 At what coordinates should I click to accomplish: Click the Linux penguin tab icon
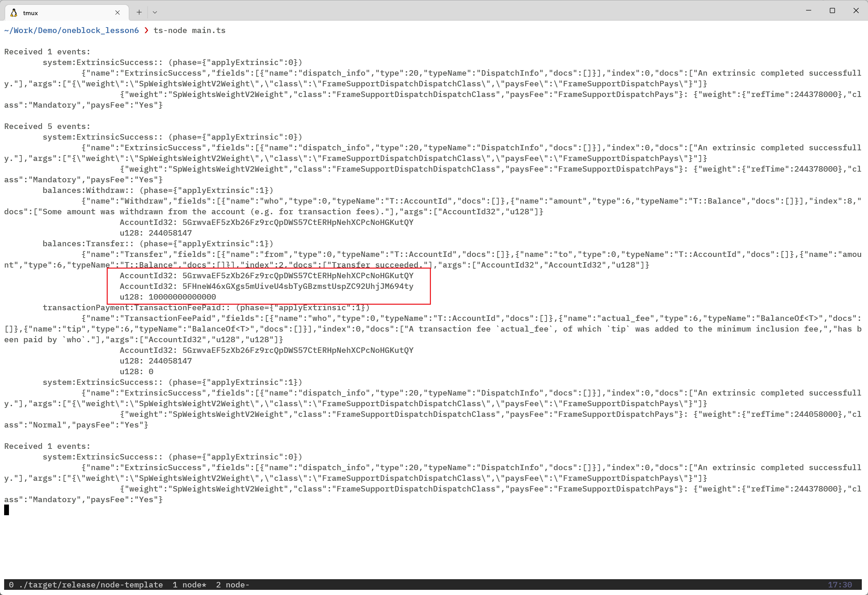[14, 13]
